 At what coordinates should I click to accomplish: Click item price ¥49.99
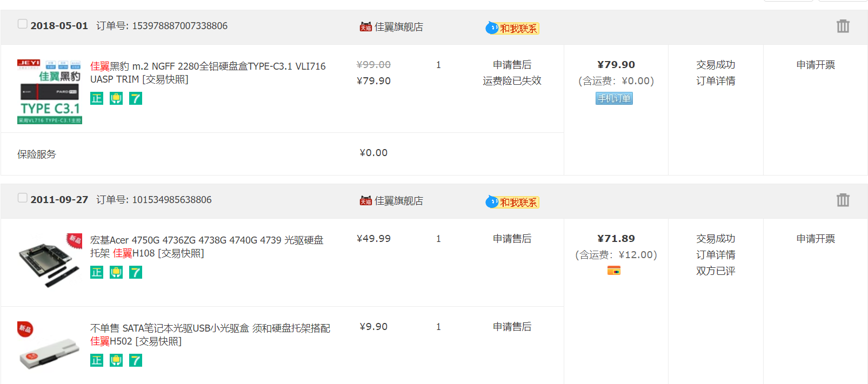(373, 239)
